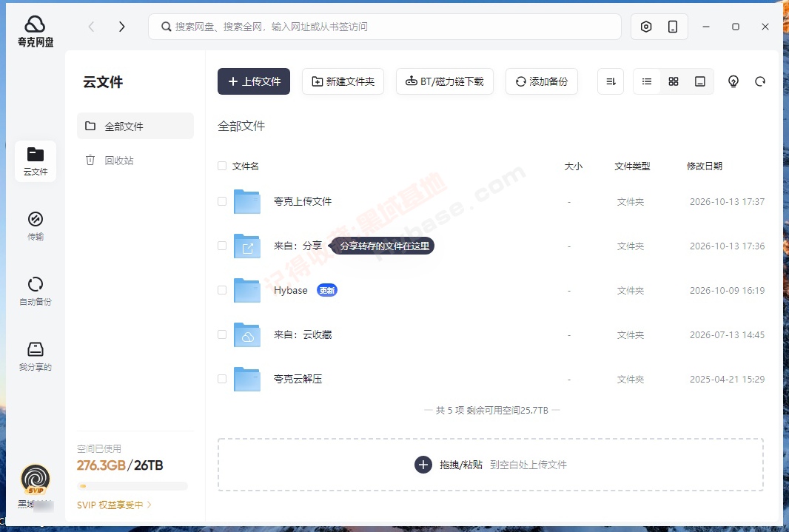Click the 276.3GB/26TB storage text
The image size is (789, 532).
(120, 465)
